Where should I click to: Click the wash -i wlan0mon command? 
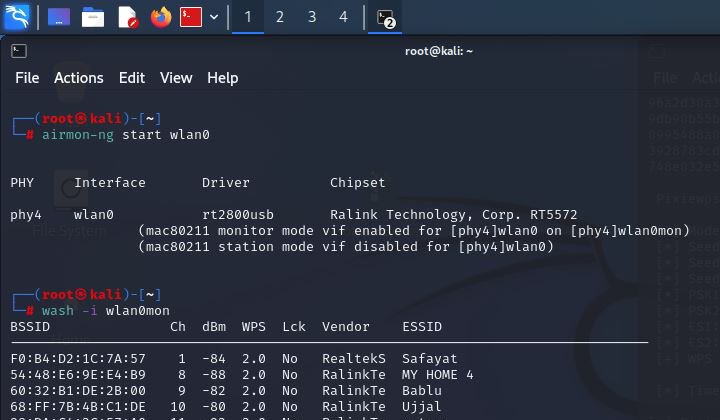click(106, 311)
